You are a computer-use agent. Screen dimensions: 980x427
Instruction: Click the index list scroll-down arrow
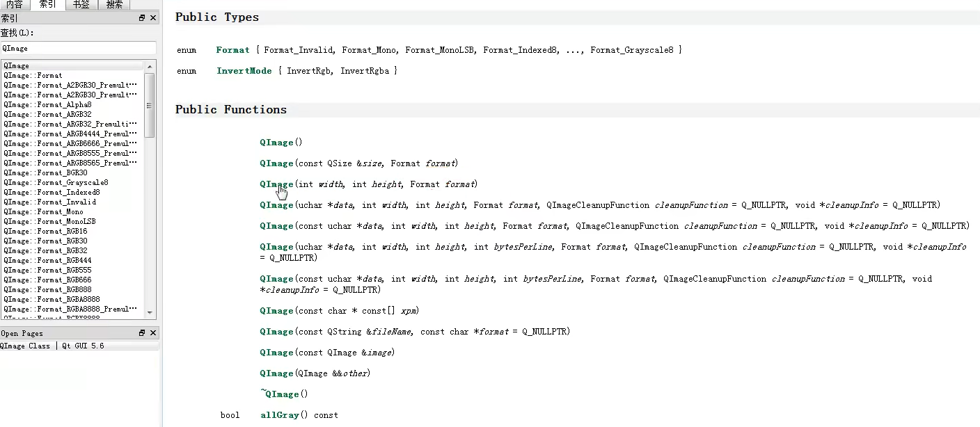coord(150,313)
